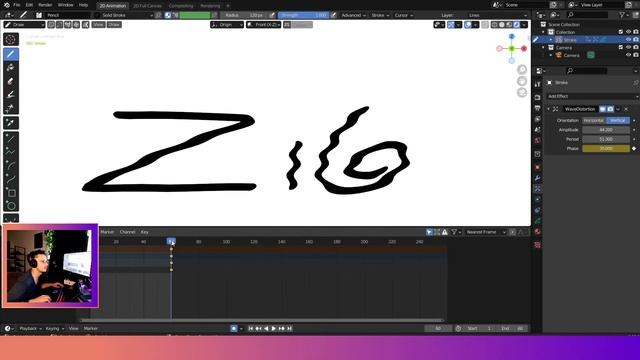Select the Curve tool
The image size is (640, 360).
(x=11, y=179)
